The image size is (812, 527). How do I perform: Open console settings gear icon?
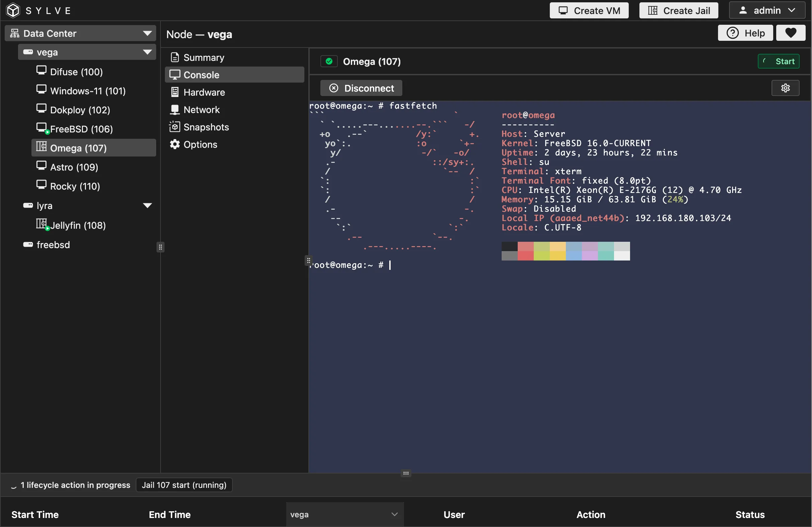(785, 88)
